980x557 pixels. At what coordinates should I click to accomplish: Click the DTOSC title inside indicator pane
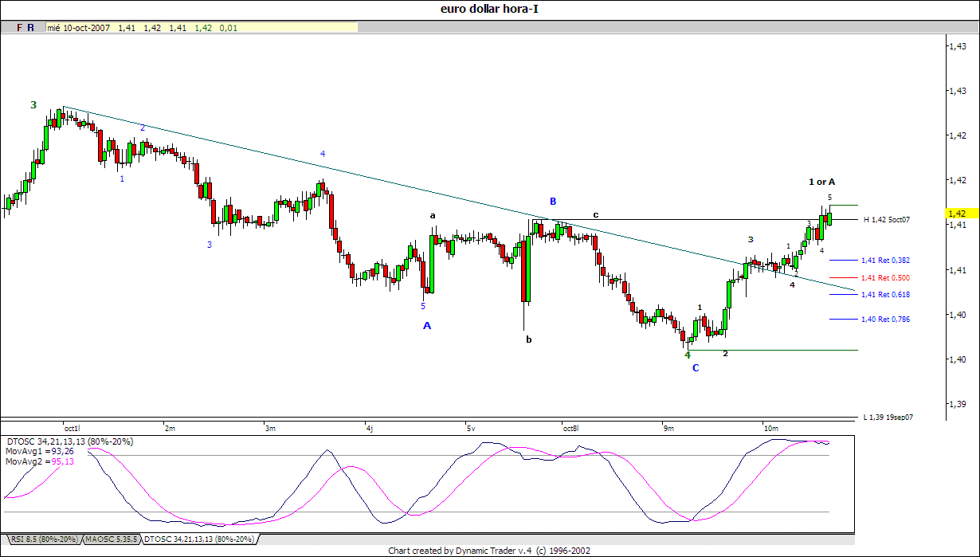[70, 441]
